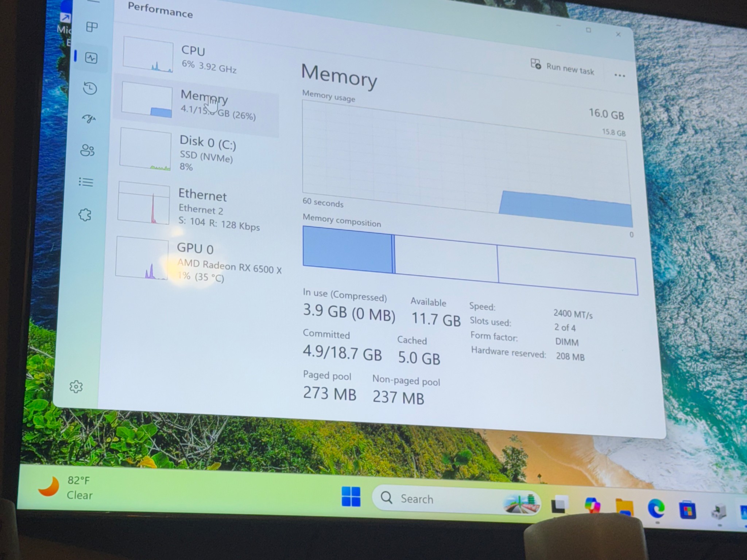Viewport: 747px width, 560px height.
Task: Open the Services puzzle icon
Action: [x=85, y=215]
